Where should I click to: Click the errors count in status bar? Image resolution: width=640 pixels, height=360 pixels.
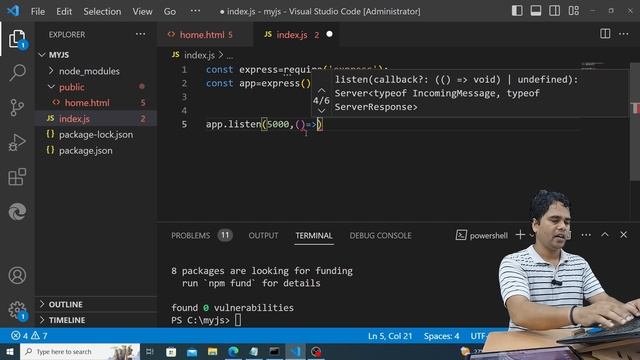point(20,336)
